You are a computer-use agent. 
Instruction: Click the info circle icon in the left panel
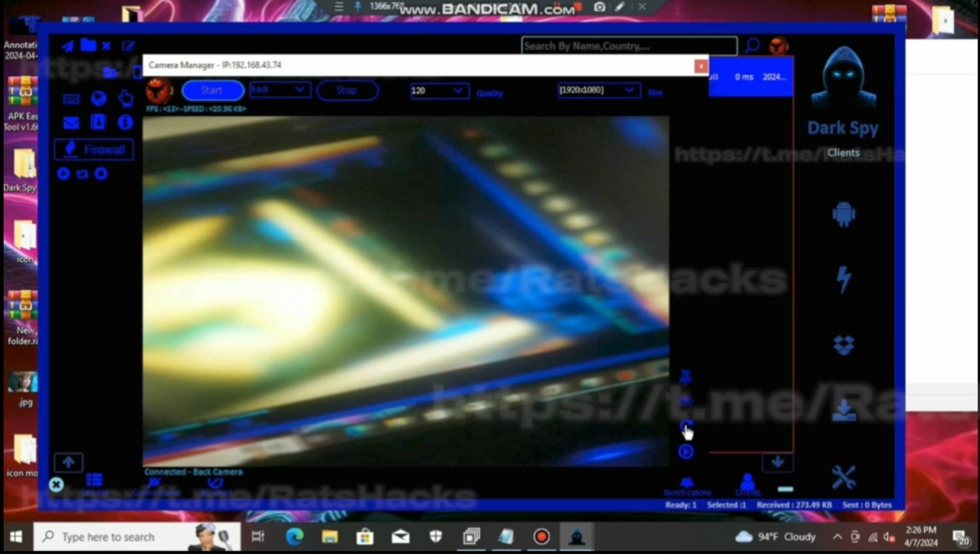click(x=125, y=122)
